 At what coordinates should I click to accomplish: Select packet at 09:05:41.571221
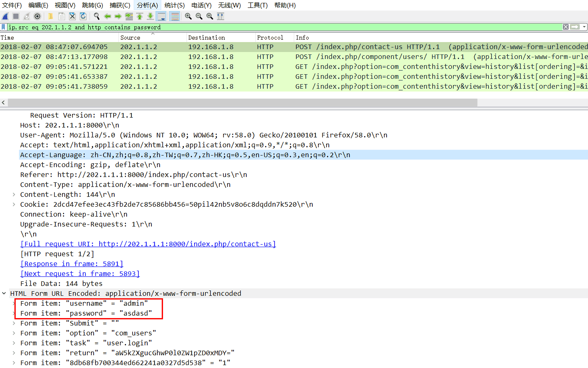294,67
